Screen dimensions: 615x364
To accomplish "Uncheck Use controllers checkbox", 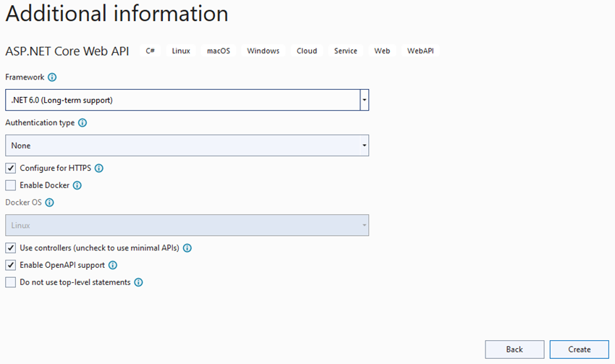I will (11, 248).
